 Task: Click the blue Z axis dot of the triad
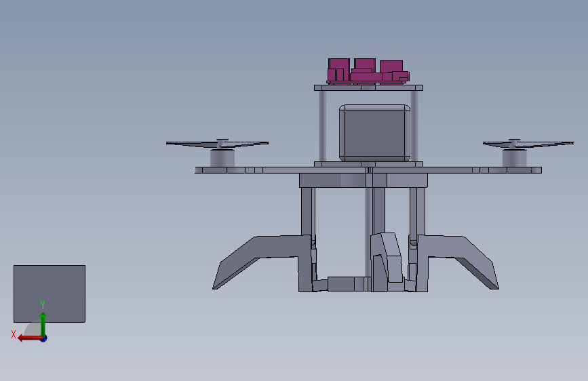coord(44,338)
